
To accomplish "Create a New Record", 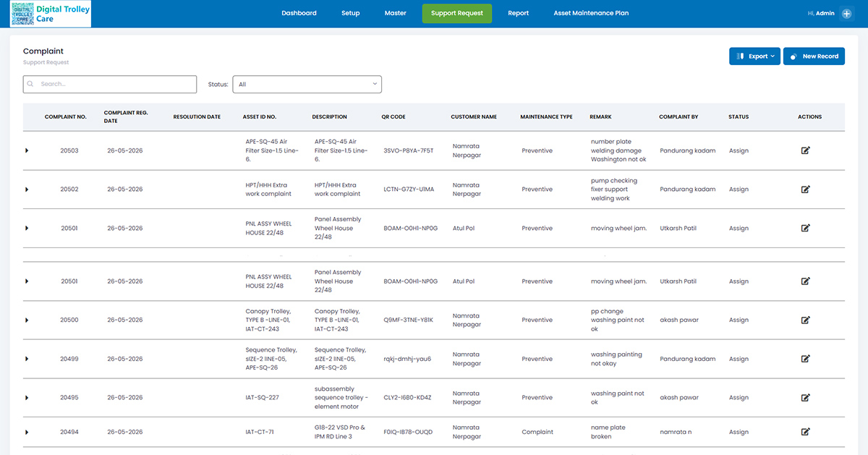I will 814,56.
